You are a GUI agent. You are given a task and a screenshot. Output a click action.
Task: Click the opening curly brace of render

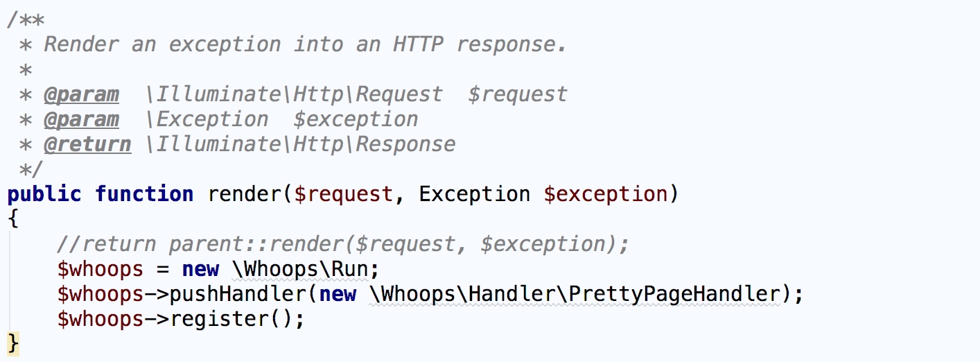13,219
